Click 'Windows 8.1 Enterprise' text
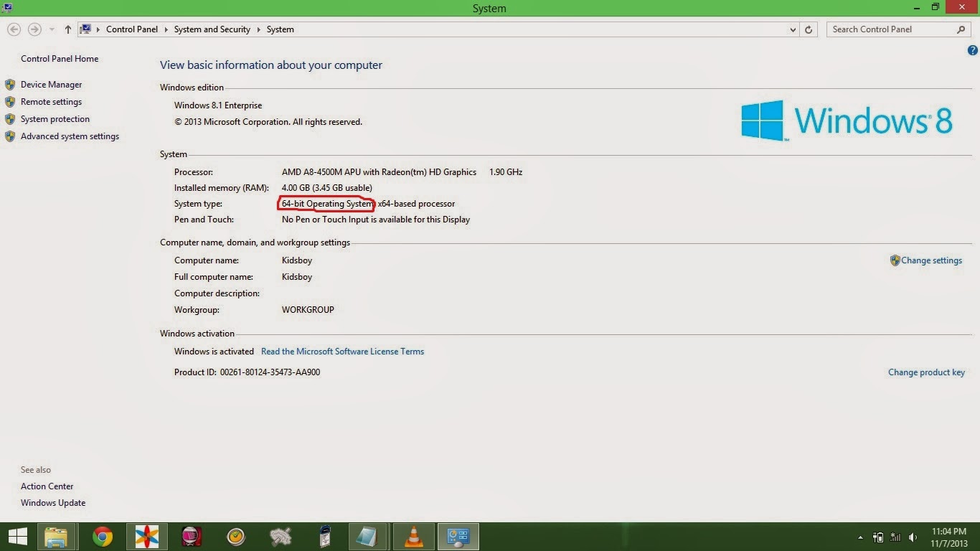 pos(218,105)
